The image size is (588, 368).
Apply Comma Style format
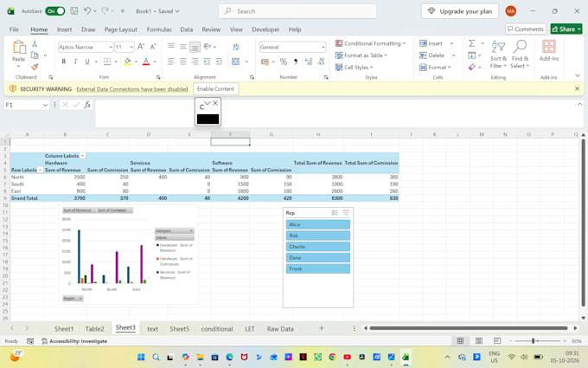pyautogui.click(x=296, y=61)
